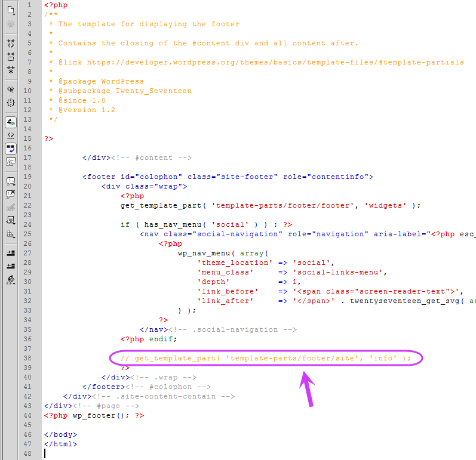Open the Apply Comment dropdown
Viewport: 476px width, 460px height.
click(11, 181)
